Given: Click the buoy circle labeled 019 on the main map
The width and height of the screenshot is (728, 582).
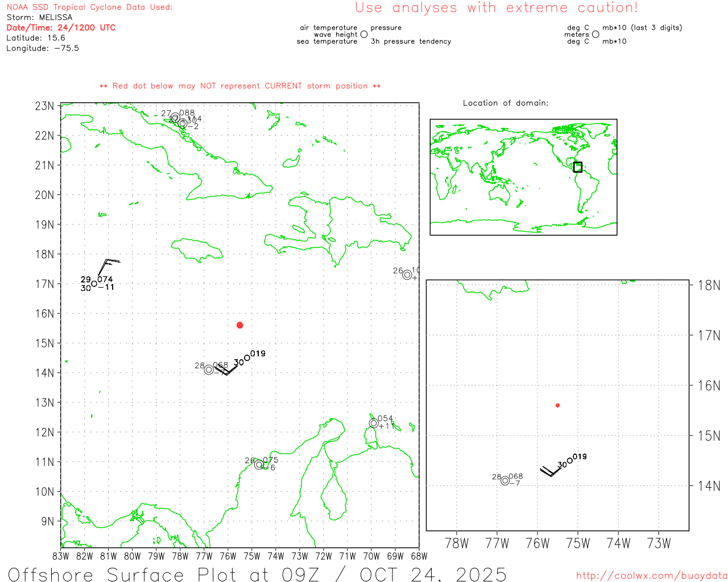Looking at the screenshot, I should pyautogui.click(x=247, y=358).
